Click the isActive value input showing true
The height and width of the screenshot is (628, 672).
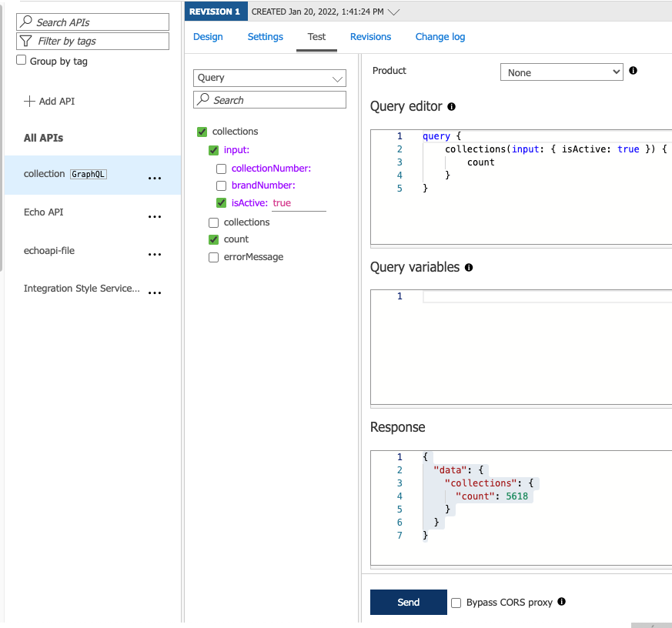point(299,202)
